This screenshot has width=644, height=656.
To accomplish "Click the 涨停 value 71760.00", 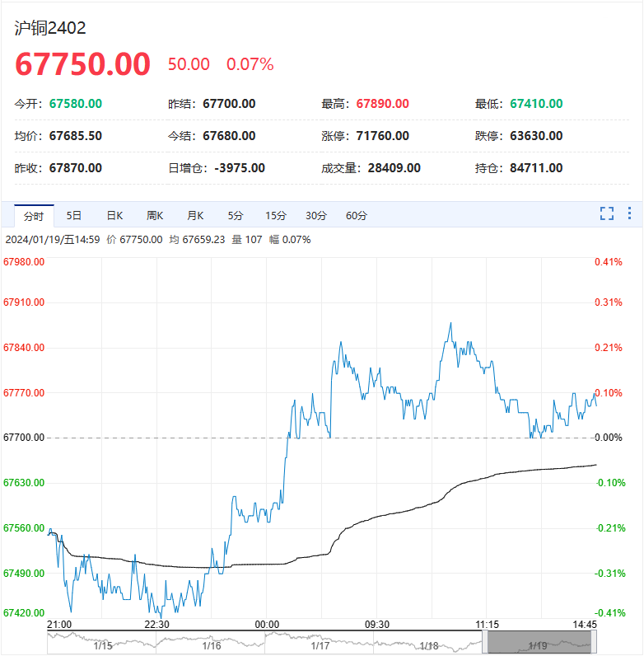I will tap(383, 136).
